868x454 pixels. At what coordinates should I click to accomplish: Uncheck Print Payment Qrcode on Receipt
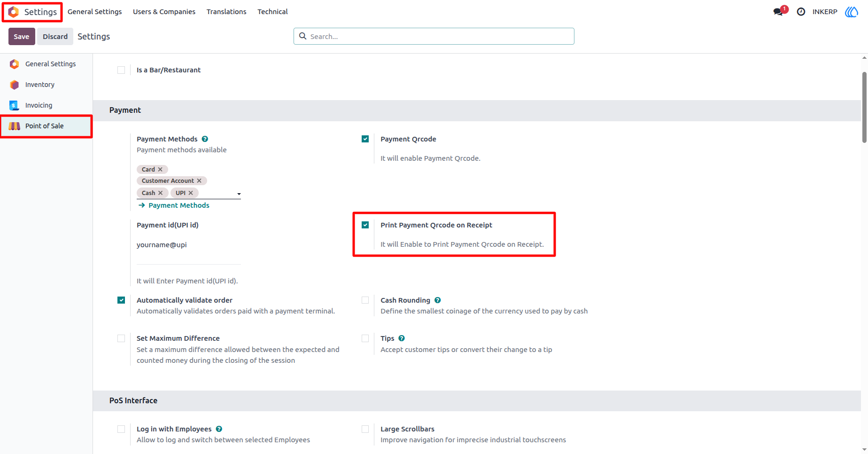(365, 225)
